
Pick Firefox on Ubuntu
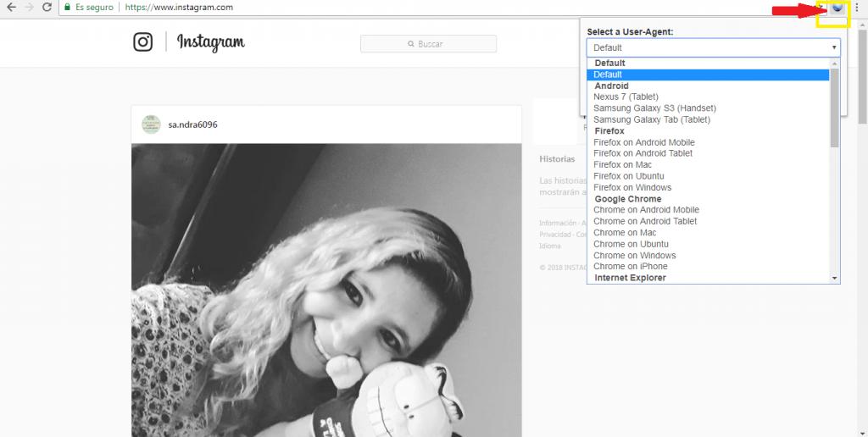click(x=708, y=176)
